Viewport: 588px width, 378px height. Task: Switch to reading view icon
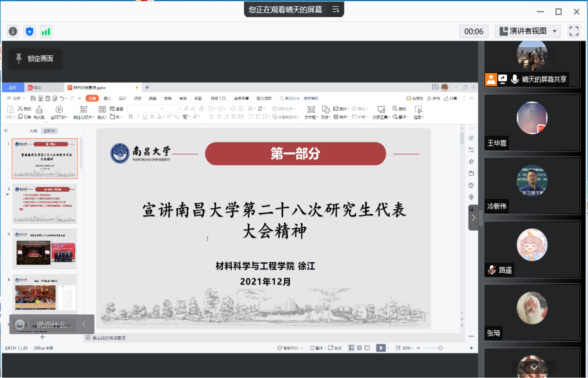(x=367, y=348)
